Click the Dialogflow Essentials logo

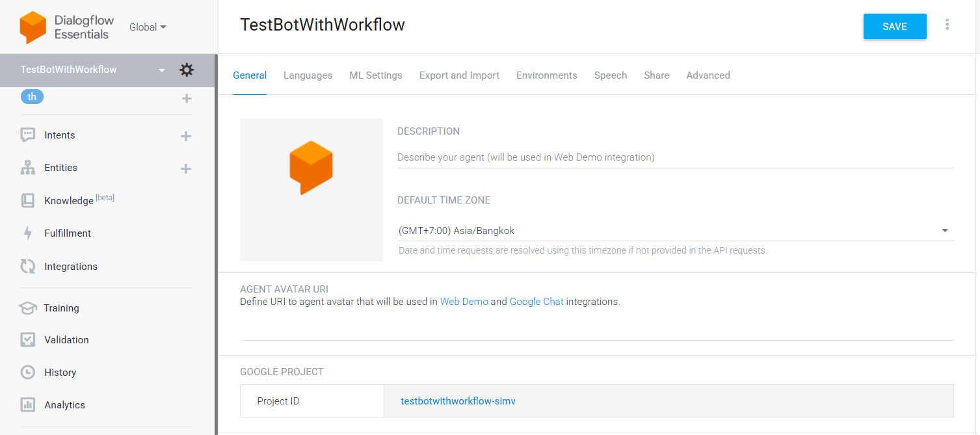point(67,27)
